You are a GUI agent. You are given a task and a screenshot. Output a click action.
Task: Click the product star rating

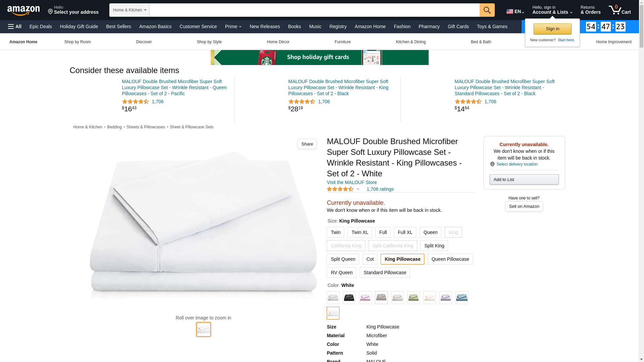click(x=340, y=189)
